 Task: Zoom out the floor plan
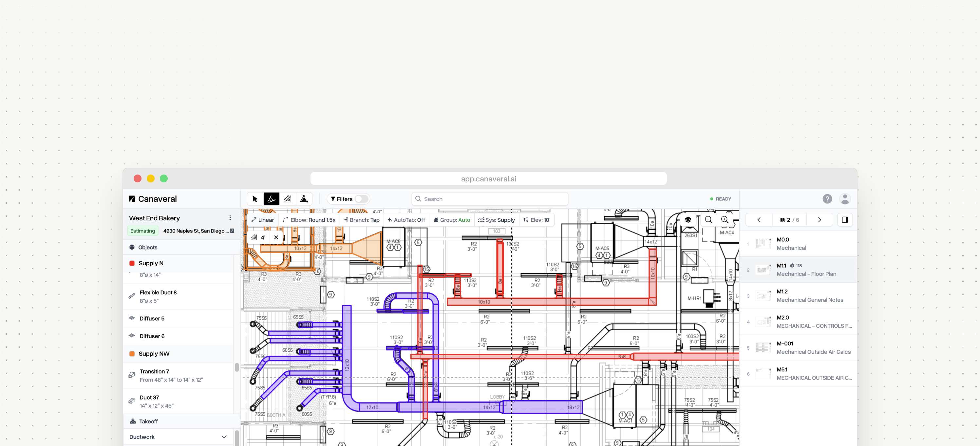708,220
